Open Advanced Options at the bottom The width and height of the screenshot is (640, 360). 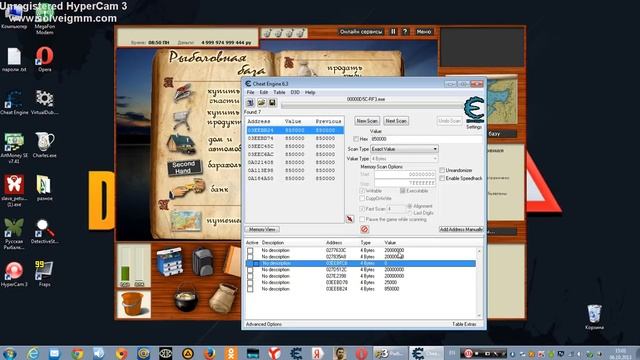[264, 324]
